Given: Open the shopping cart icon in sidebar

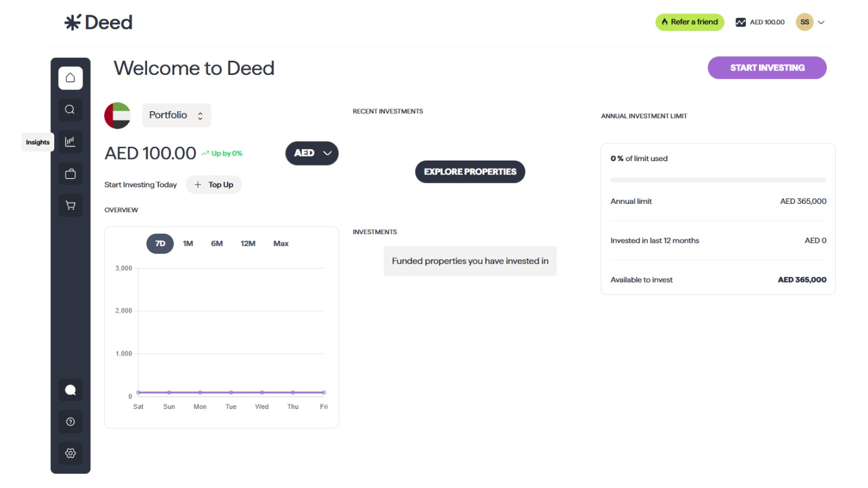Looking at the screenshot, I should pos(71,206).
